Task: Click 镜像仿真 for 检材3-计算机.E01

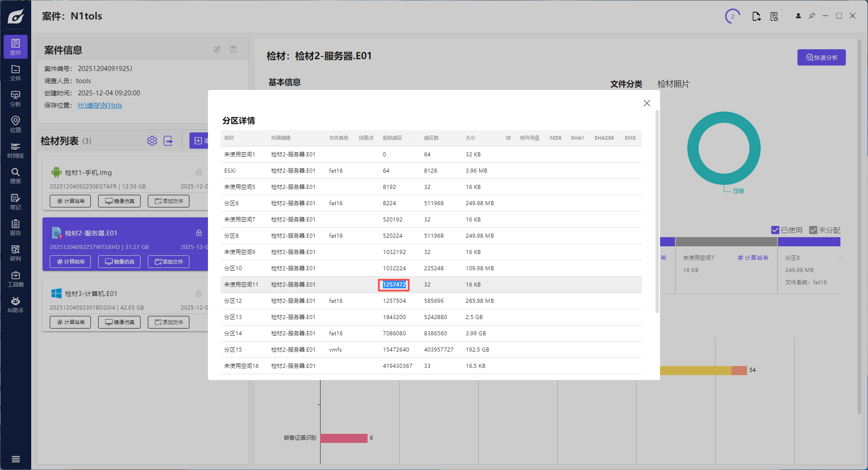Action: [x=119, y=322]
